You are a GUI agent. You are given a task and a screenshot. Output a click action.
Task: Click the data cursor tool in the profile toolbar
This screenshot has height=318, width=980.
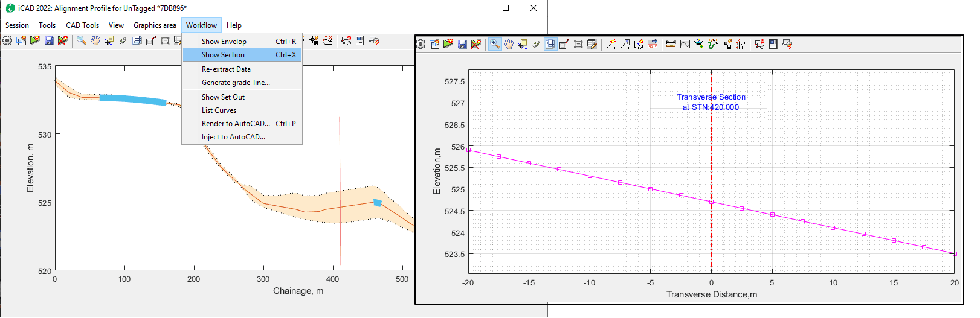click(109, 40)
